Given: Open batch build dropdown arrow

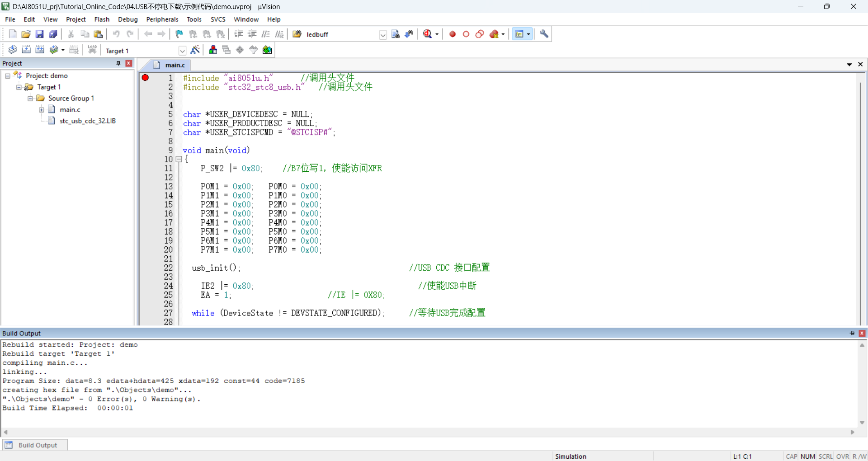Looking at the screenshot, I should [x=63, y=50].
